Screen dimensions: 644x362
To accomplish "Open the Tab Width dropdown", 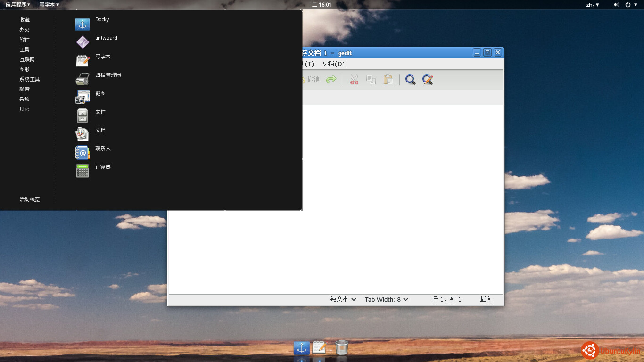I will click(386, 299).
